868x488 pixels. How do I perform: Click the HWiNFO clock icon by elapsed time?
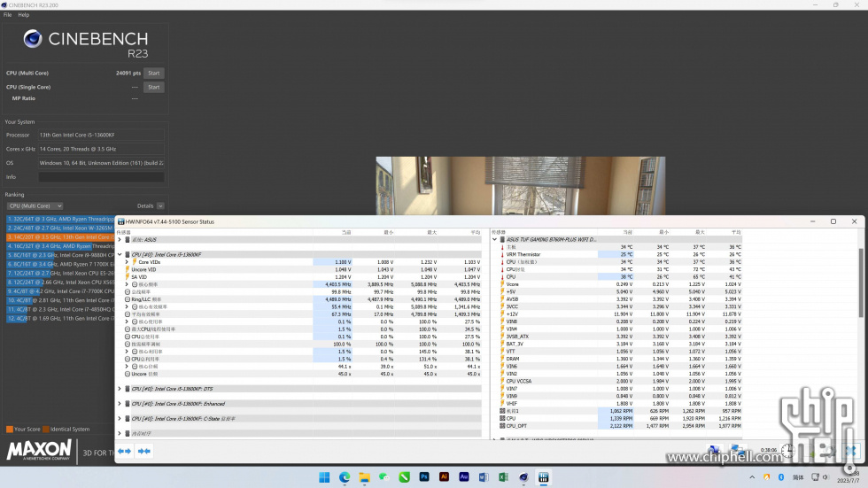(787, 451)
